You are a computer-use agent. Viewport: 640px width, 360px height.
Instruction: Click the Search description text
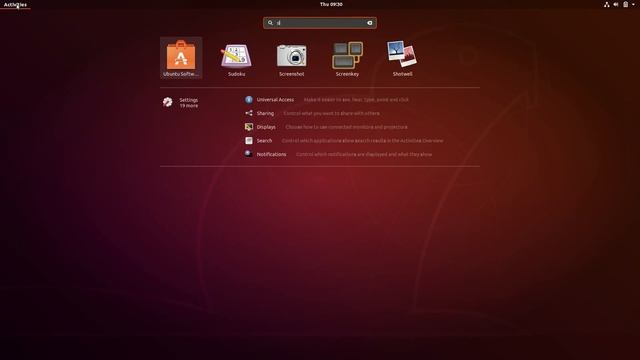pyautogui.click(x=362, y=140)
